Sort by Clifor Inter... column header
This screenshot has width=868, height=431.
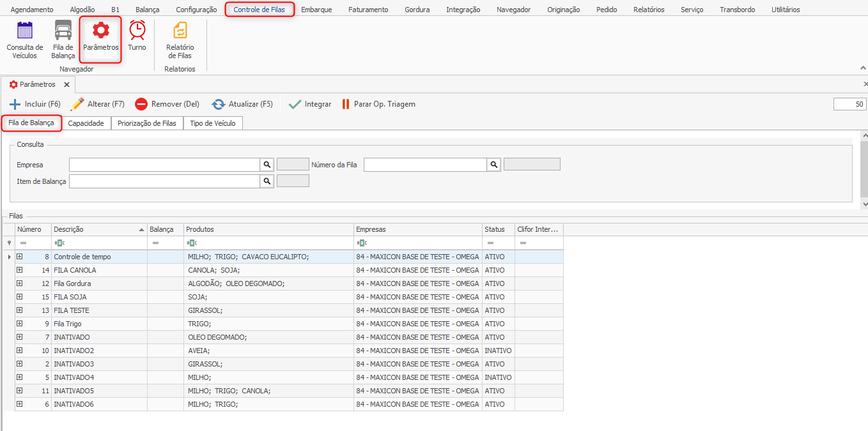click(539, 229)
